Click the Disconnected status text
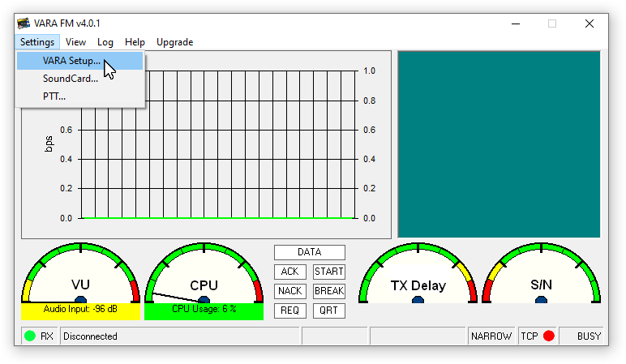 (90, 336)
